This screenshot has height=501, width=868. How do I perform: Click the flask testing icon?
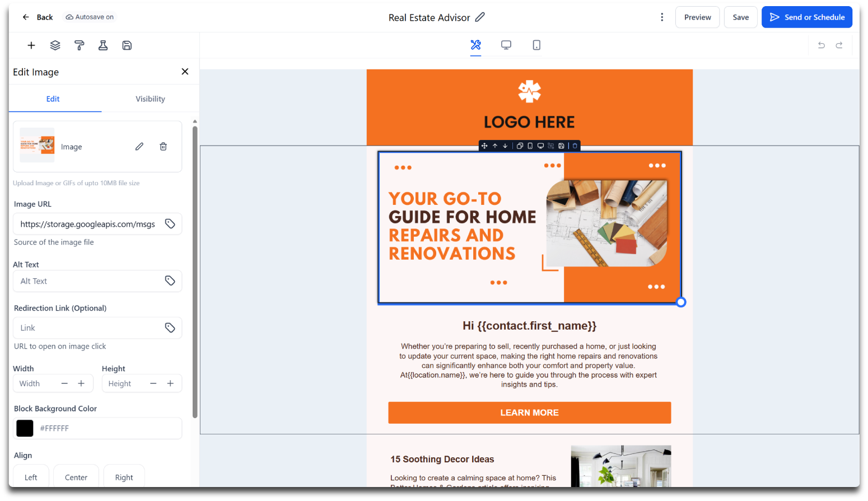click(103, 45)
